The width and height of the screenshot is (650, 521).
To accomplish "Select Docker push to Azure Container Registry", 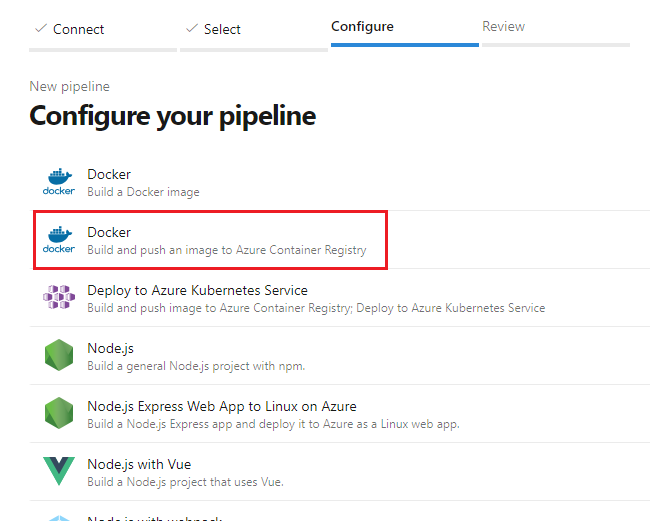I will [x=226, y=241].
